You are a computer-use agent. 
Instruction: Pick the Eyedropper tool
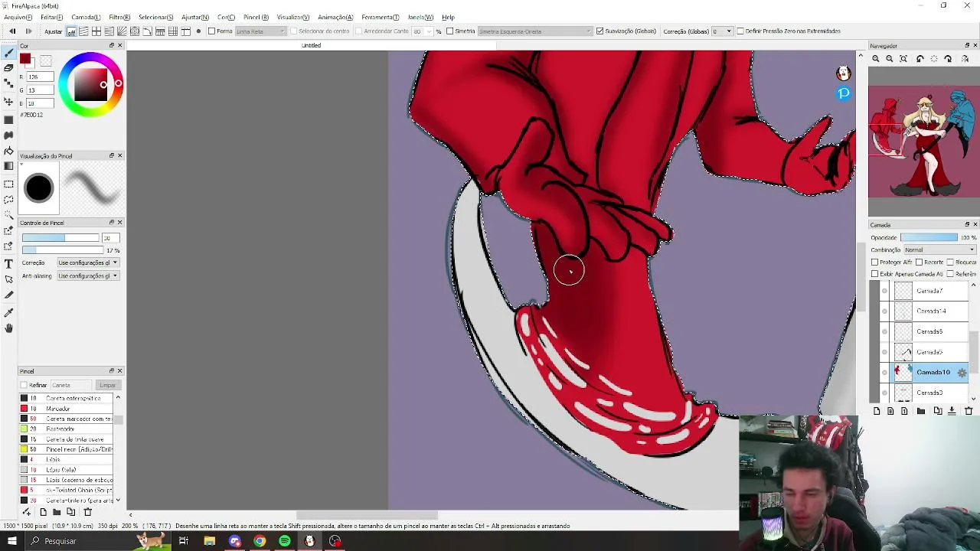8,311
